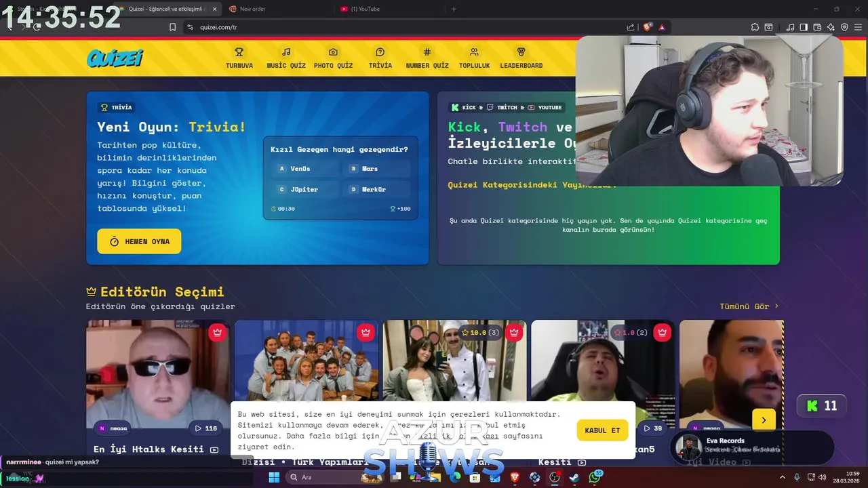
Task: Open the Brave hamburger main menu
Action: pos(858,27)
